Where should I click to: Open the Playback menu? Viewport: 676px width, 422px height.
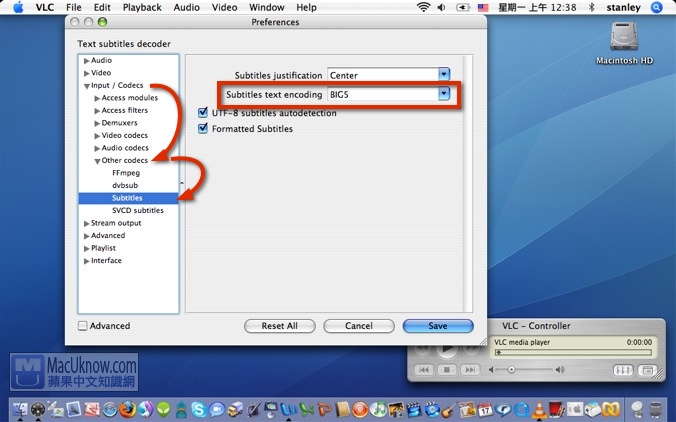pos(142,7)
